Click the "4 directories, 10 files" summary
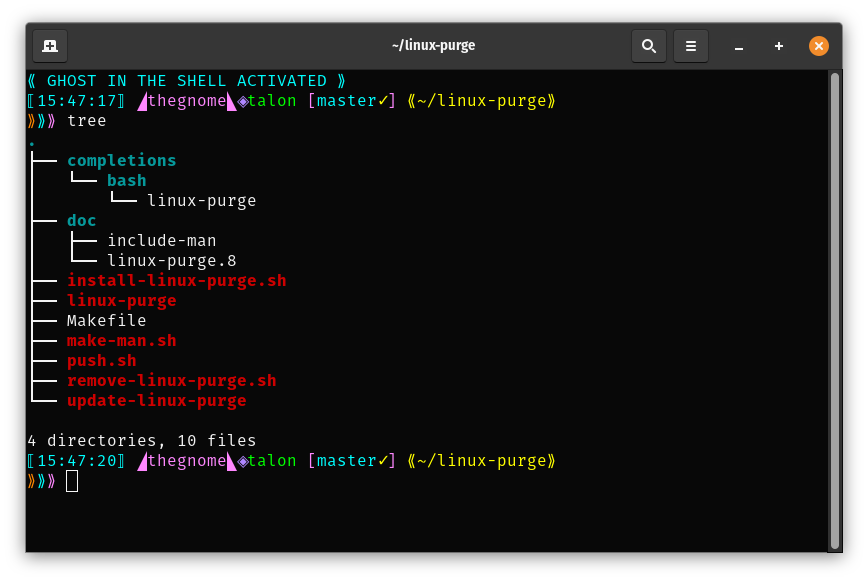Screen dimensions: 868x581 142,440
